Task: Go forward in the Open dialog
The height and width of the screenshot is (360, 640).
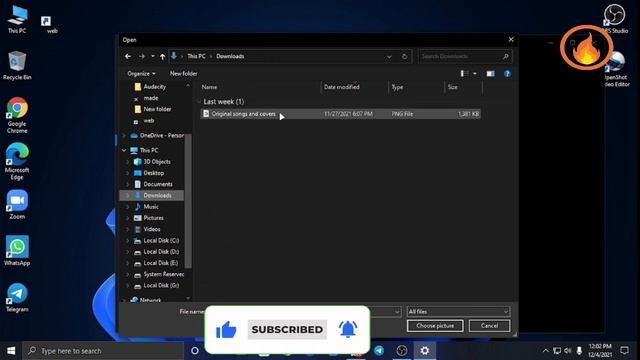Action: (x=142, y=56)
